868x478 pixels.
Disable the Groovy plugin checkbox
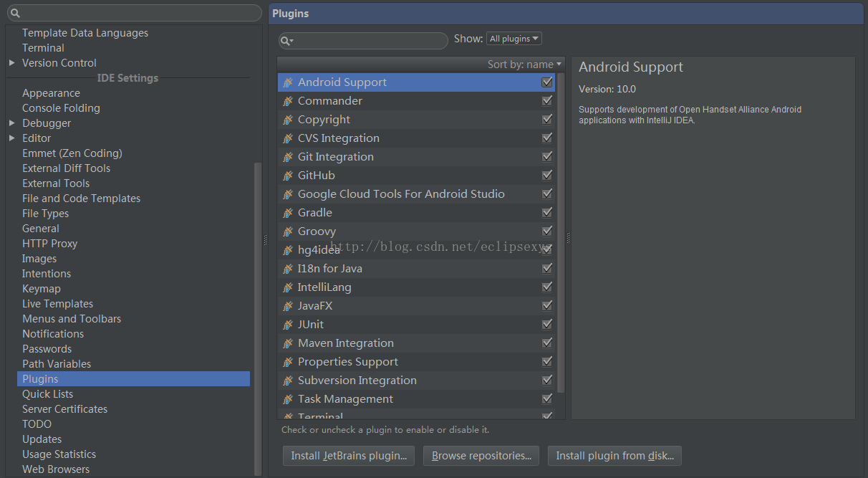pyautogui.click(x=547, y=231)
